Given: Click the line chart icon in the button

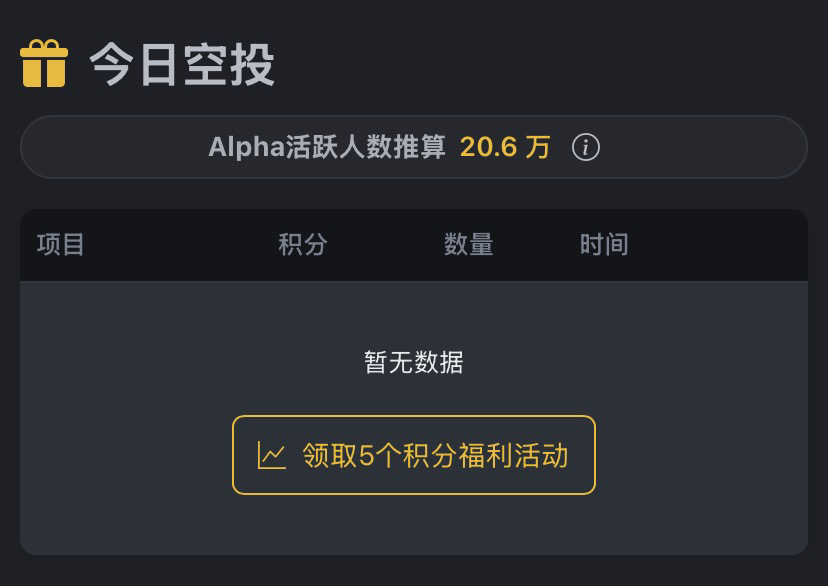Looking at the screenshot, I should pyautogui.click(x=271, y=456).
